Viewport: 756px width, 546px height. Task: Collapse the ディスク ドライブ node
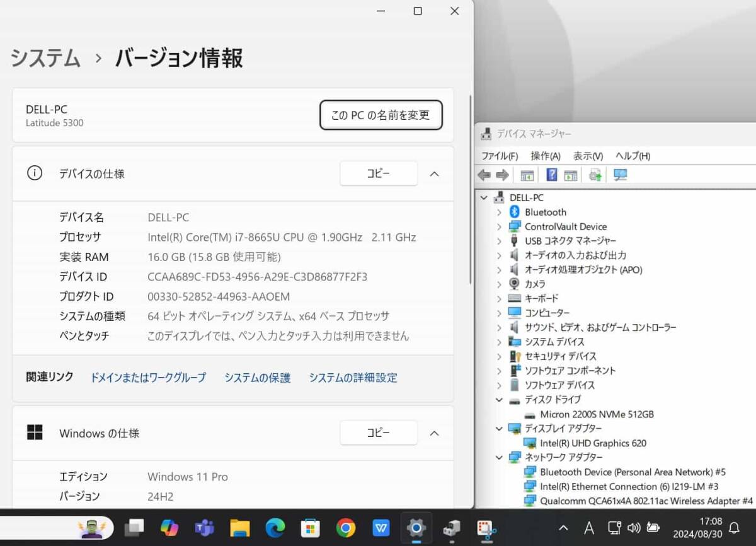tap(499, 400)
